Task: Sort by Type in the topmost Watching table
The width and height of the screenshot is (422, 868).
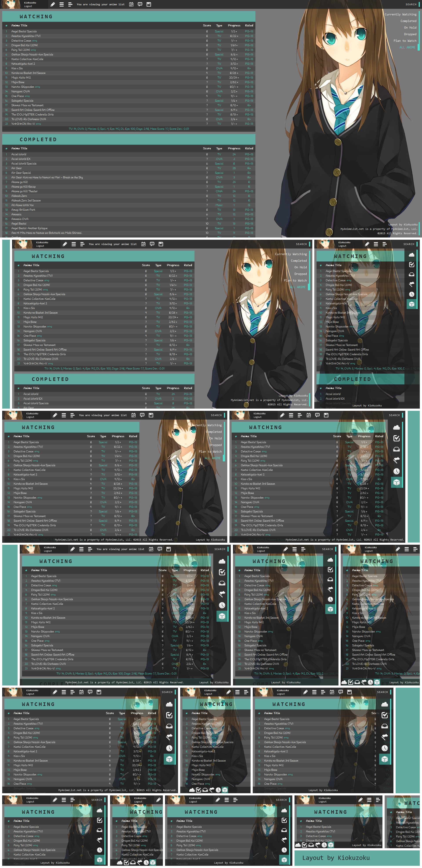Action: [219, 26]
